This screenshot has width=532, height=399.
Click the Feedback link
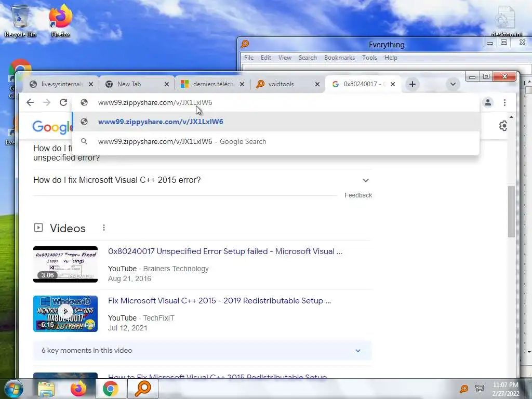358,195
